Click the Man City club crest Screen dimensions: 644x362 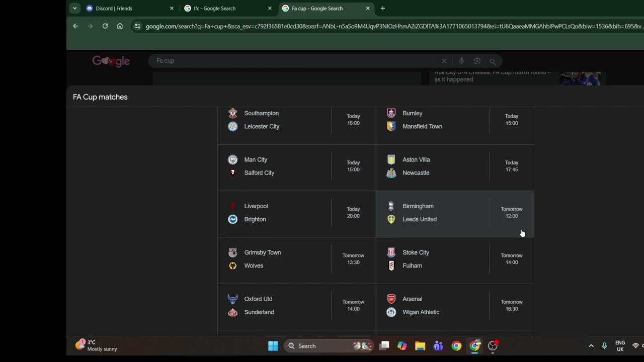(x=232, y=159)
